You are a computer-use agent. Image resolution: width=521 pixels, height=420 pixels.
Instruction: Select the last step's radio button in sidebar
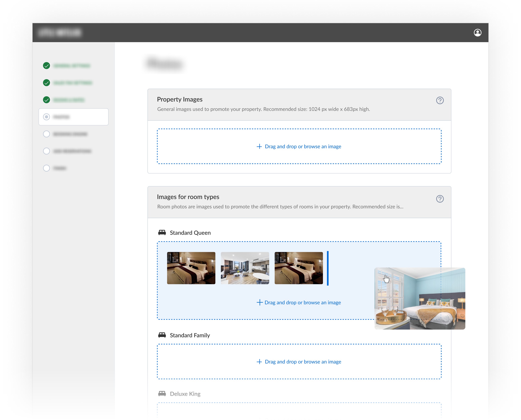46,168
